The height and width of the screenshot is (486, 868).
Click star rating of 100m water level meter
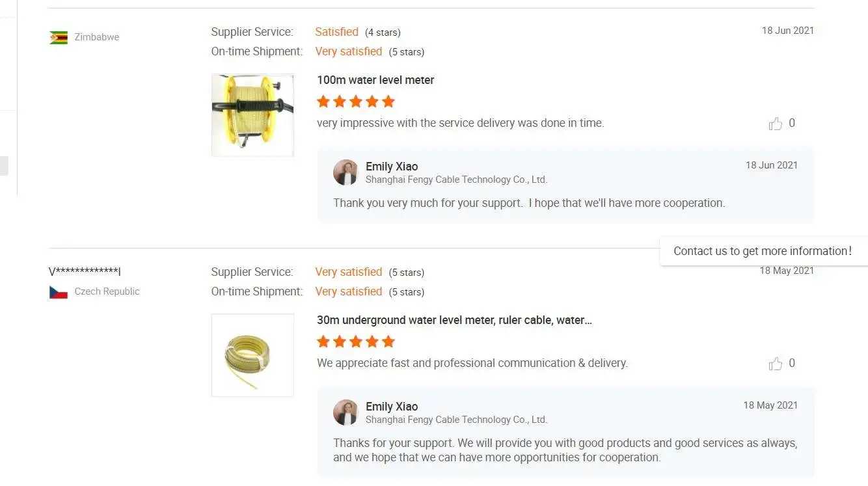tap(356, 101)
